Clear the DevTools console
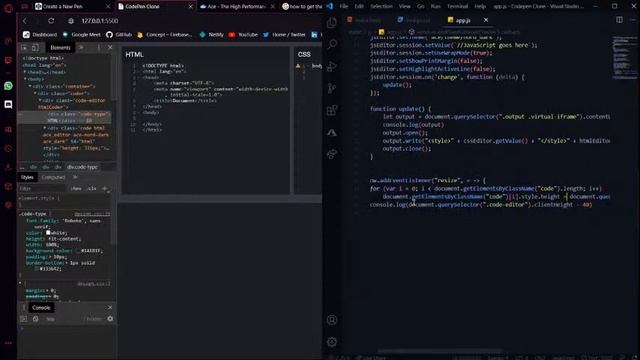Image resolution: width=640 pixels, height=360 pixels. point(36,319)
